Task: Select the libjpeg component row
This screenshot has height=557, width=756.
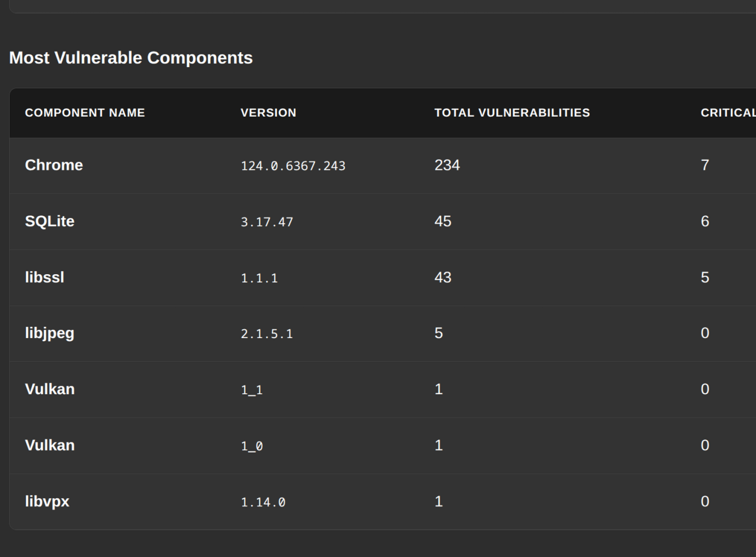Action: pyautogui.click(x=206, y=333)
